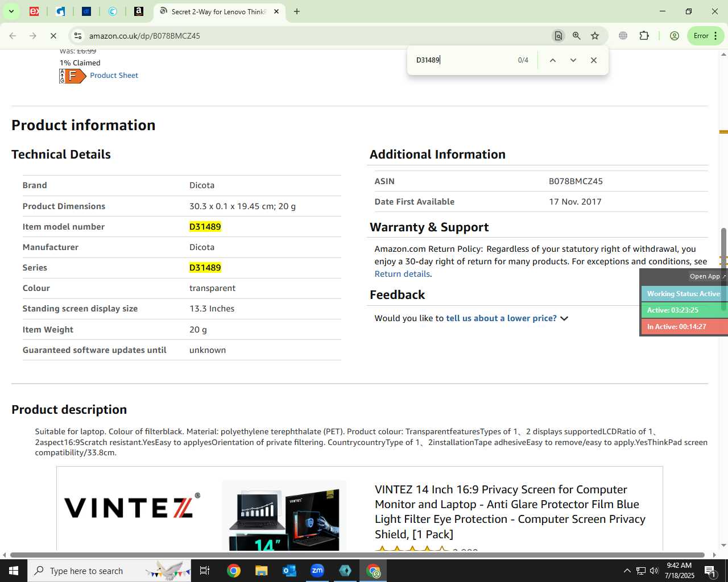Open File Explorer from the taskbar

[261, 571]
